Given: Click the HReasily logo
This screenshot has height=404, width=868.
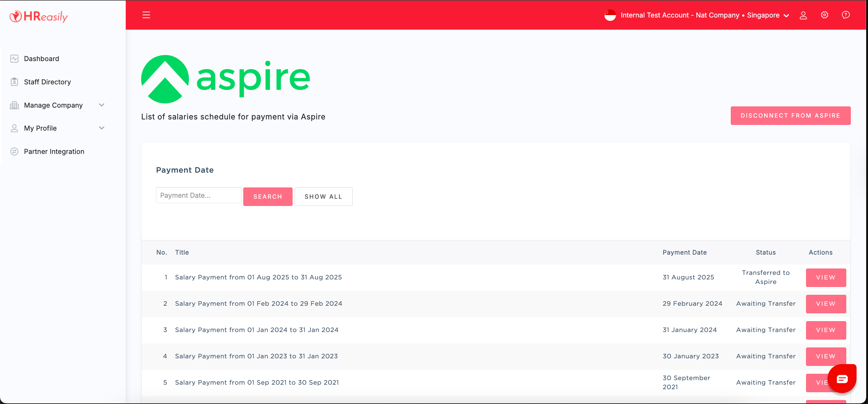Looking at the screenshot, I should (x=39, y=16).
